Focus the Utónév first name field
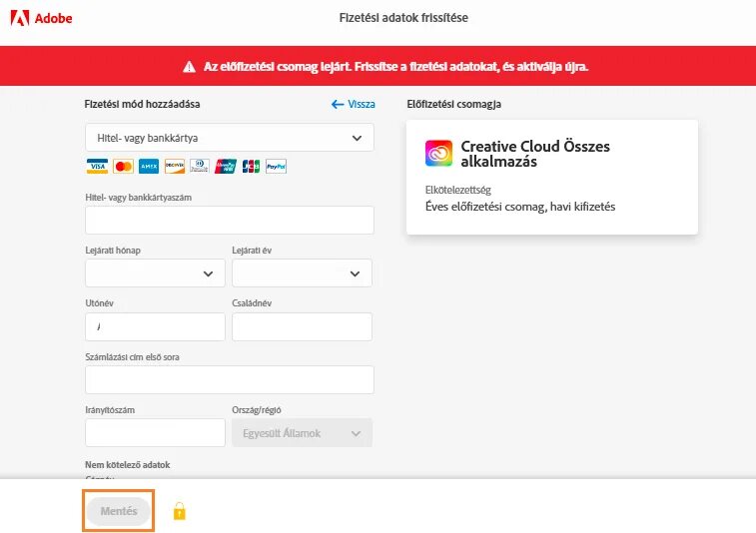This screenshot has width=756, height=533. (x=155, y=326)
